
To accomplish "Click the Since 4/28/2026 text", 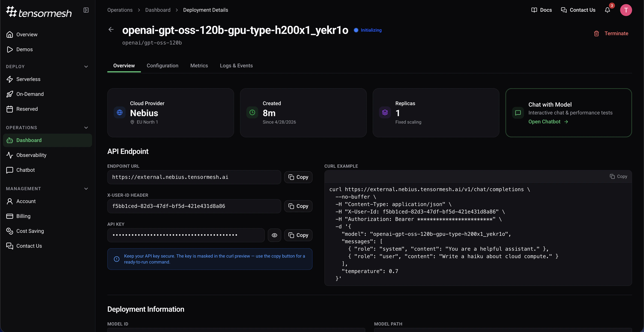I will 279,122.
